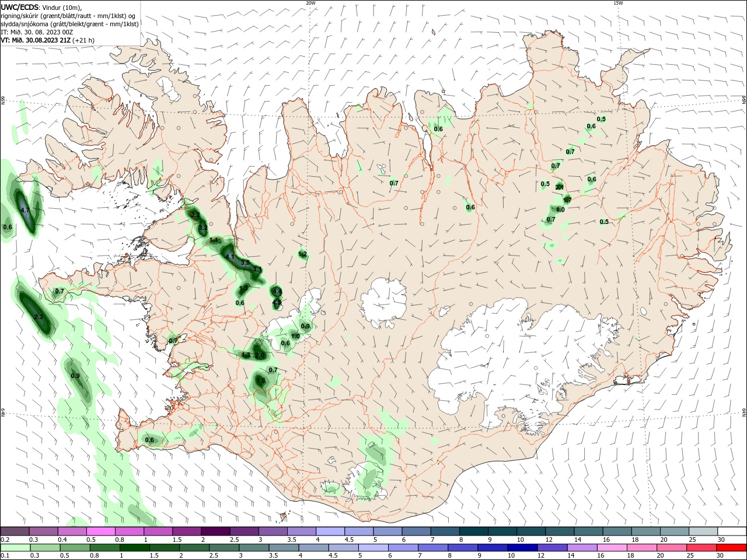The height and width of the screenshot is (560, 747).
Task: Click the white 30 swatch in upper legend row
Action: [732, 531]
